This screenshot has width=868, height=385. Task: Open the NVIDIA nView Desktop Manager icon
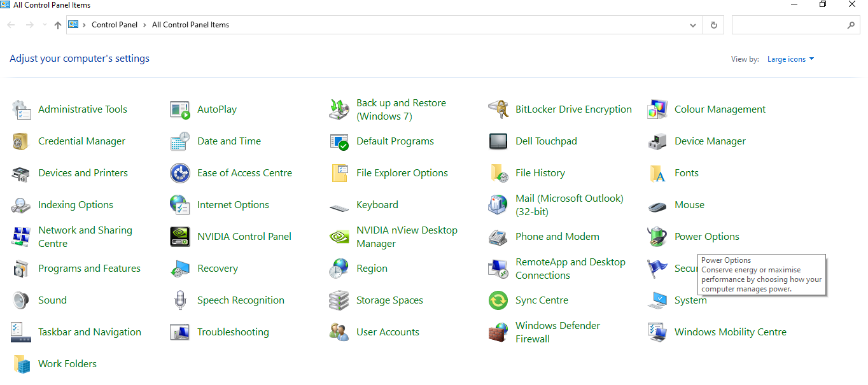click(339, 237)
